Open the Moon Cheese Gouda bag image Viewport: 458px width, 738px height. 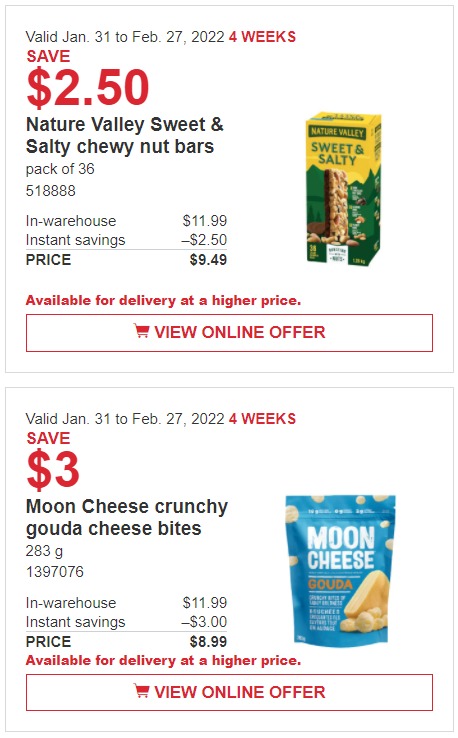[340, 570]
